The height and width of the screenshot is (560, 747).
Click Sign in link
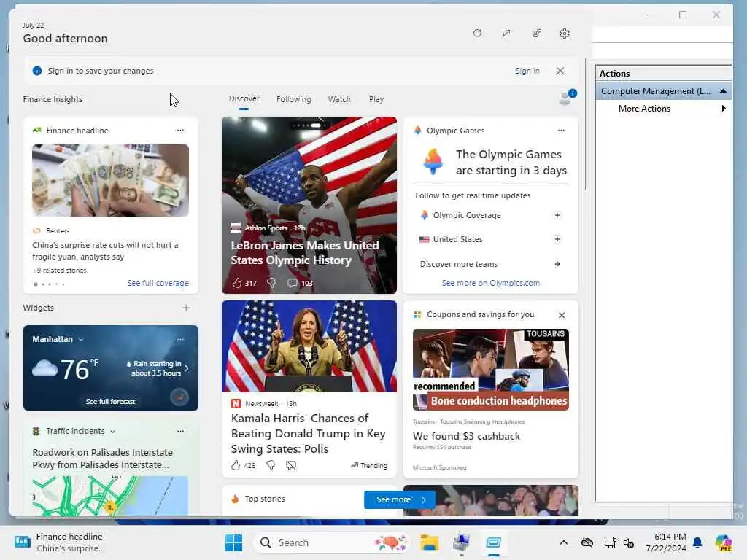pyautogui.click(x=527, y=71)
